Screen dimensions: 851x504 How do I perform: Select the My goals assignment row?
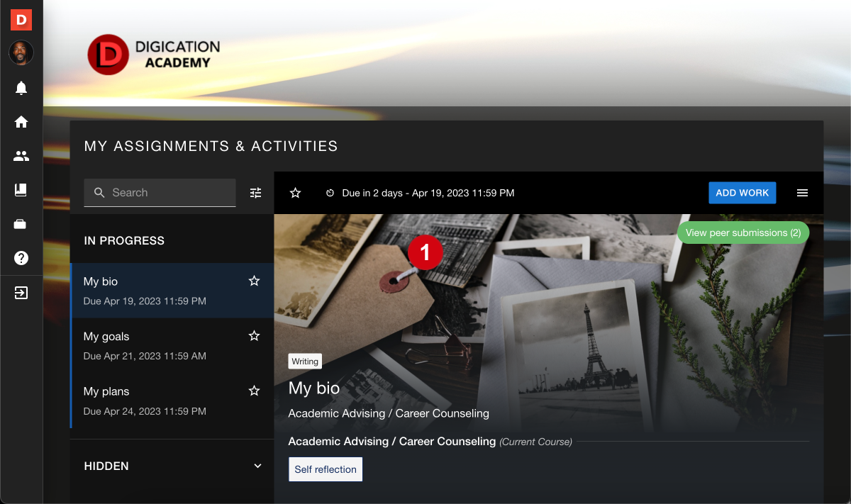tap(172, 346)
